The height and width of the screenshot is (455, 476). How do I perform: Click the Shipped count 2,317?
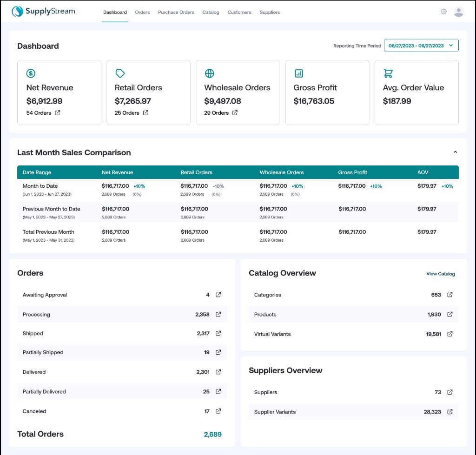click(x=203, y=333)
